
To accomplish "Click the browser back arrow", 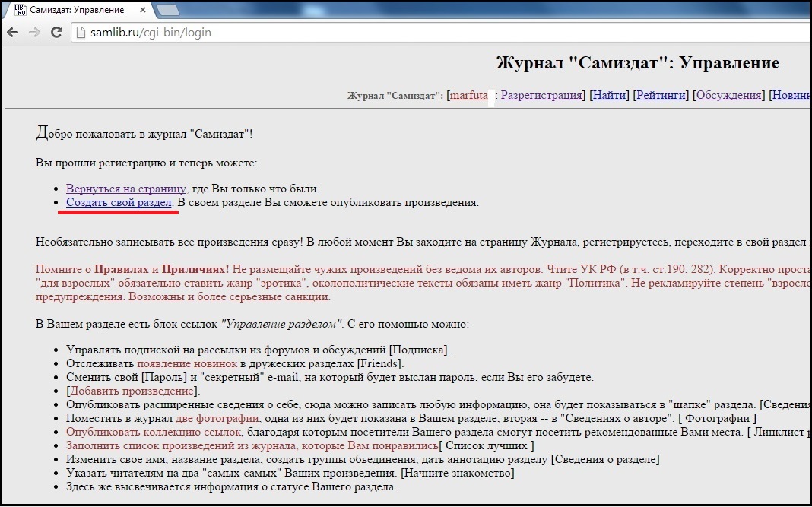I will pyautogui.click(x=13, y=33).
